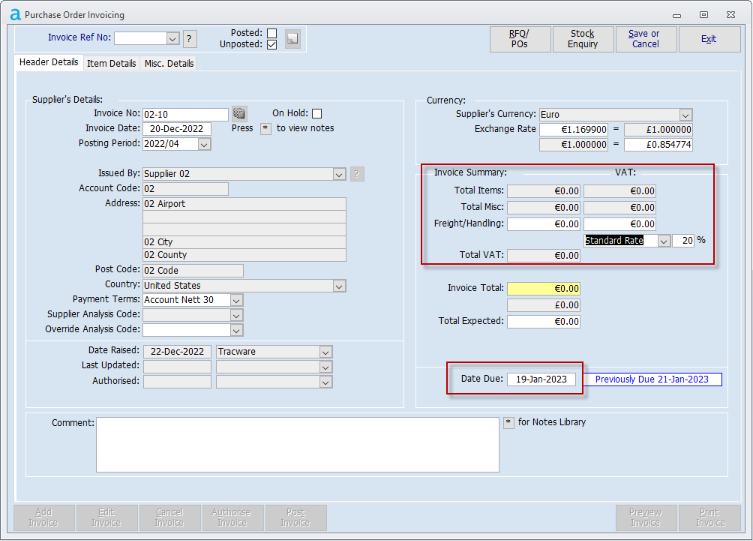Open the Posting Period dropdown
The image size is (753, 541).
coord(204,144)
